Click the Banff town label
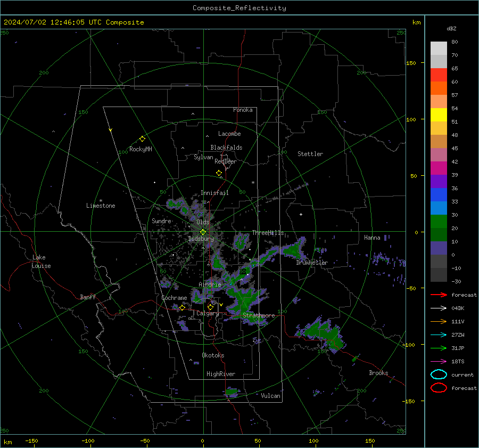The image size is (479, 448). (88, 297)
